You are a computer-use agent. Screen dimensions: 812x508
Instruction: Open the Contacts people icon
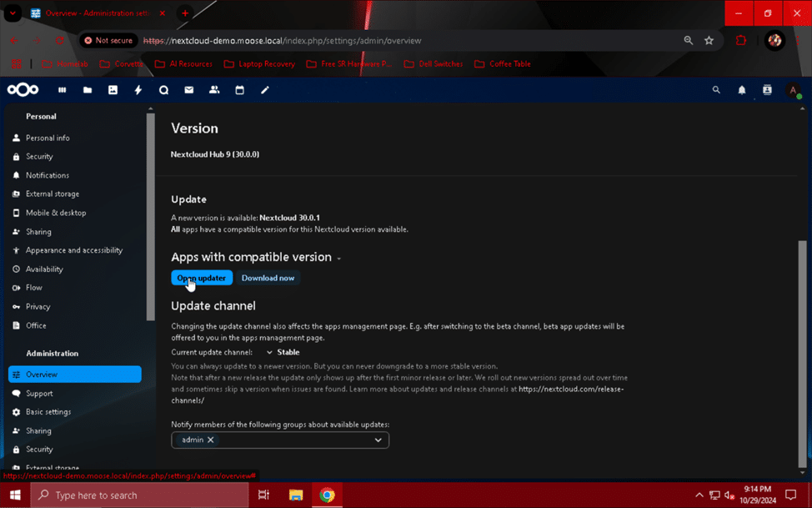point(214,90)
